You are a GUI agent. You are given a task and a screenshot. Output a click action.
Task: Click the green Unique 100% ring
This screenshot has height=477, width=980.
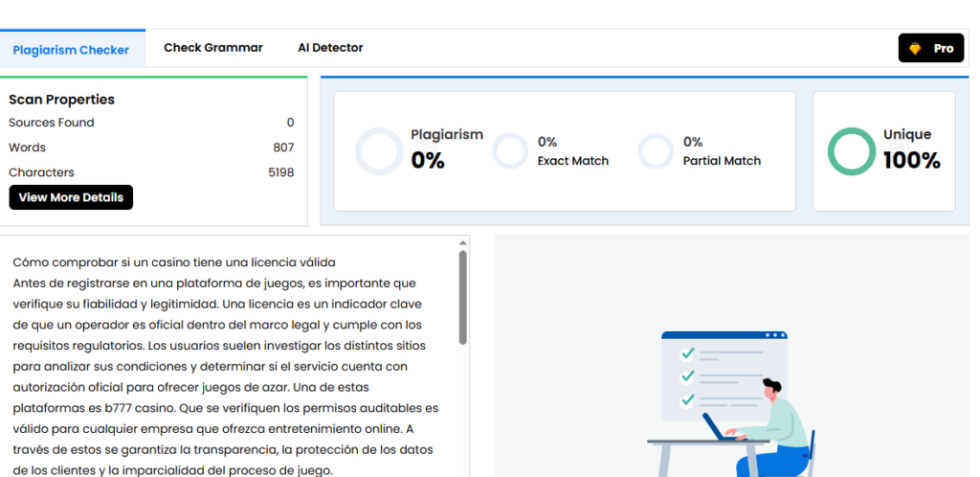[851, 151]
